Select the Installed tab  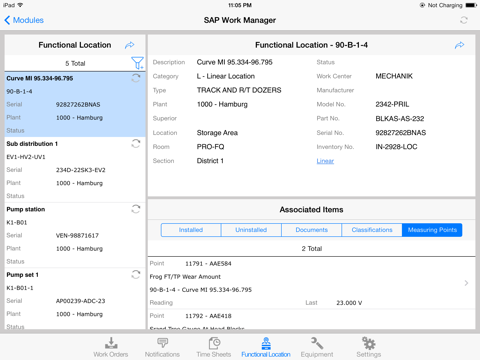coord(191,230)
